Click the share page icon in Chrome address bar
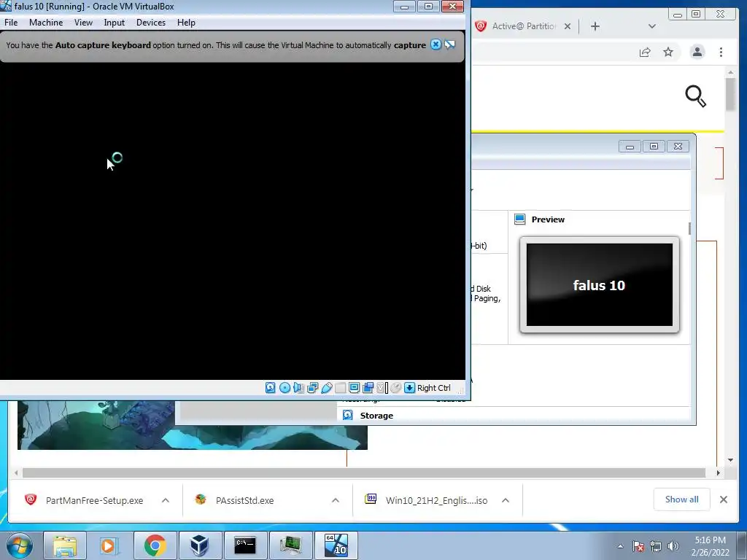This screenshot has width=747, height=560. pyautogui.click(x=645, y=52)
